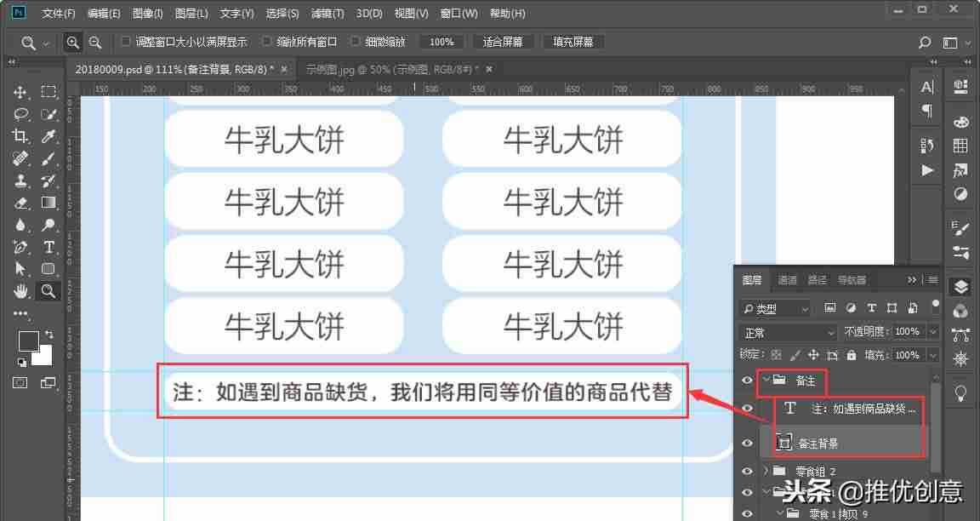Screen dimensions: 980x521
Task: Open Photoshop search magnifier
Action: (x=925, y=43)
